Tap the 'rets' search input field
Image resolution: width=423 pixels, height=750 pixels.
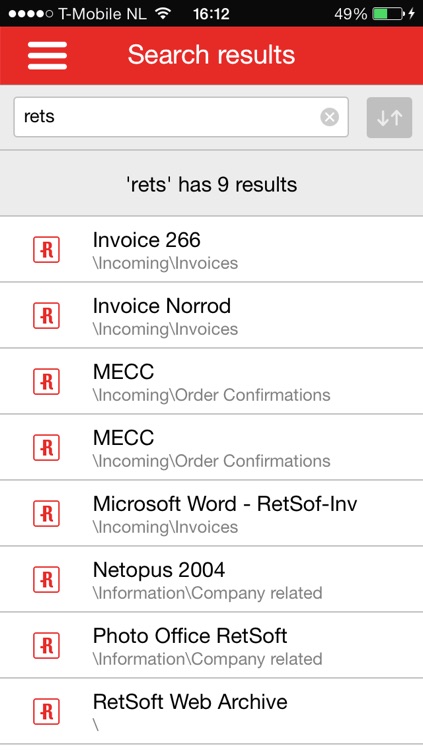pos(181,117)
